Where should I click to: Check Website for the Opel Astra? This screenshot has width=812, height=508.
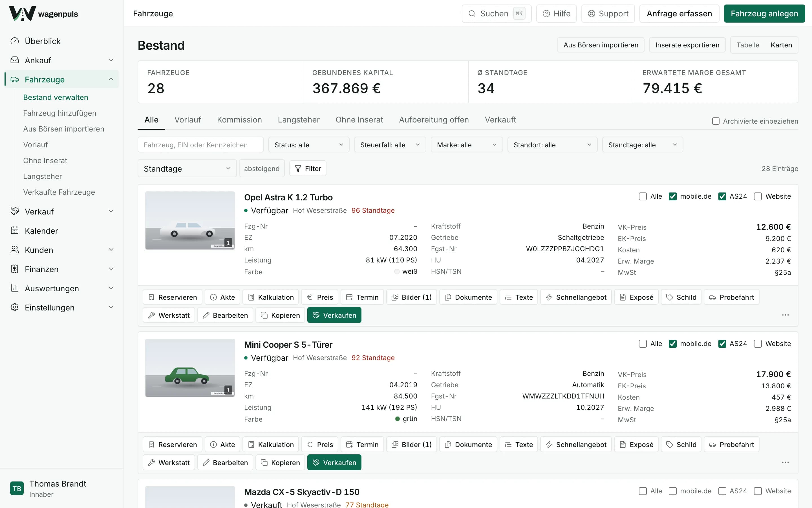click(758, 196)
